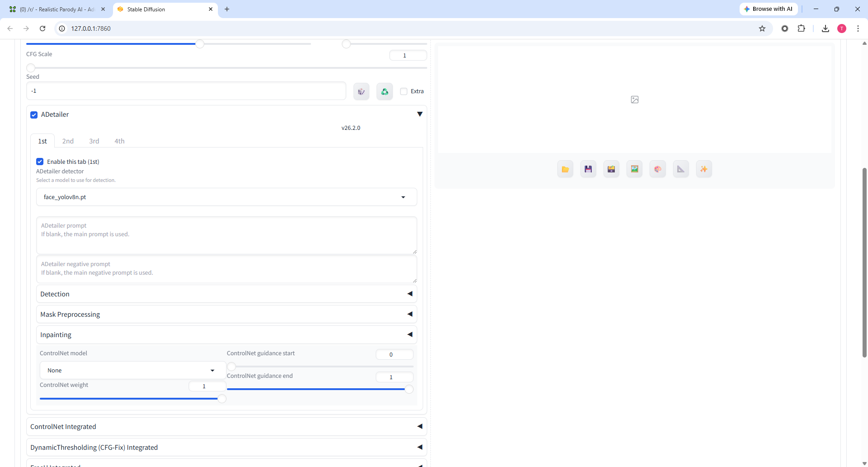The height and width of the screenshot is (467, 868).
Task: Uncheck Enable this tab (1st)
Action: 40,162
